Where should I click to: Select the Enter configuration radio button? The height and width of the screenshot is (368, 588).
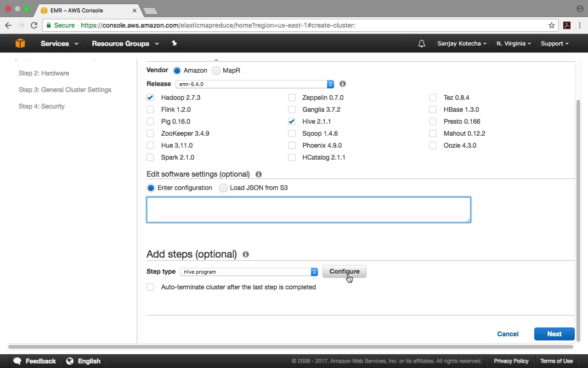151,188
